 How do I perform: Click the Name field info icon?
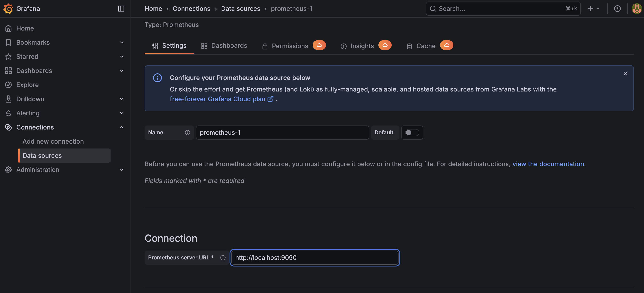(x=188, y=133)
